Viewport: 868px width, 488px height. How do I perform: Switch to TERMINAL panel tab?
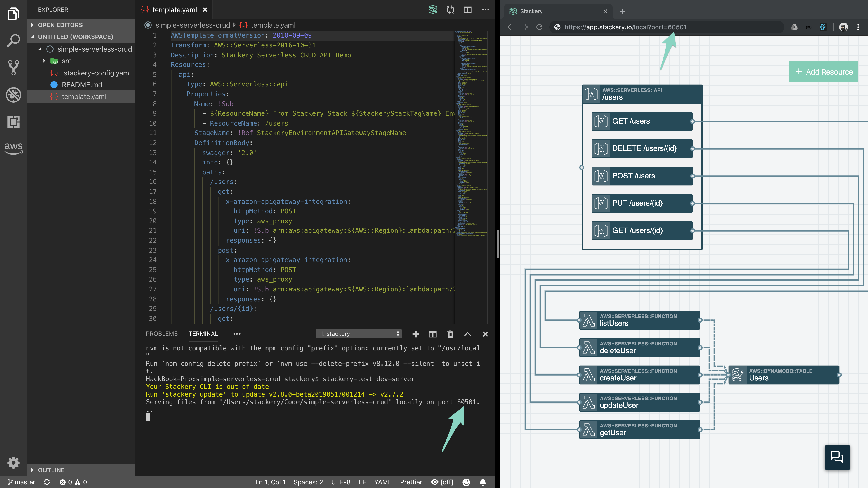pos(203,333)
